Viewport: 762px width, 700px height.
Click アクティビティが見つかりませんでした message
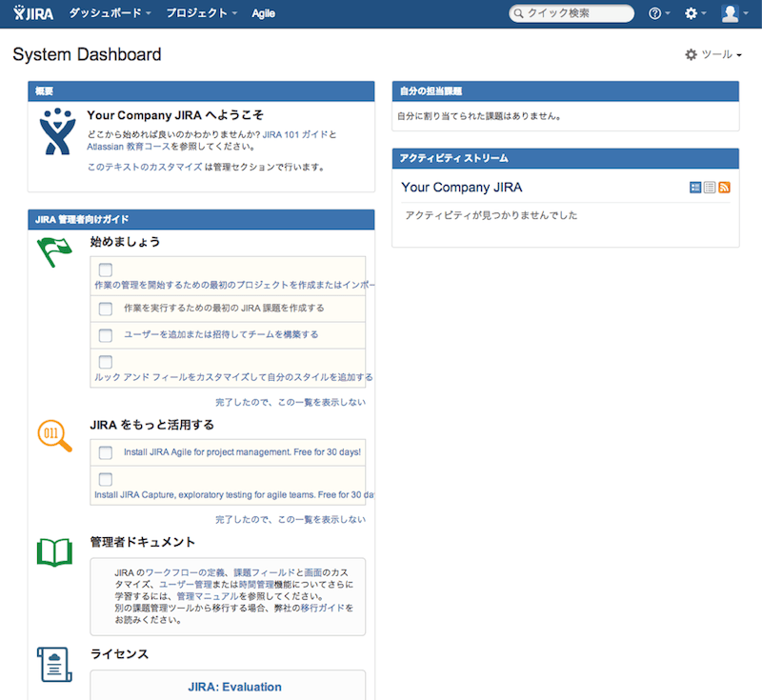click(x=491, y=215)
